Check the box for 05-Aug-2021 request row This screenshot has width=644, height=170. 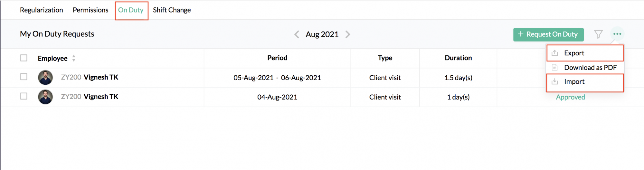(24, 77)
